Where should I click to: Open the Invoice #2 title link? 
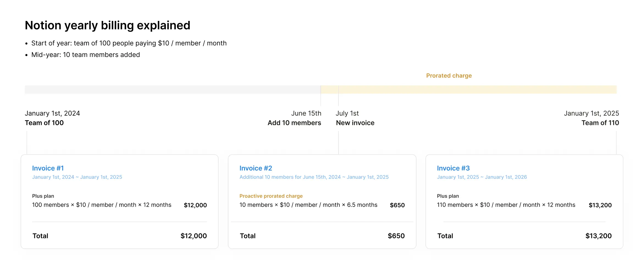(x=256, y=168)
